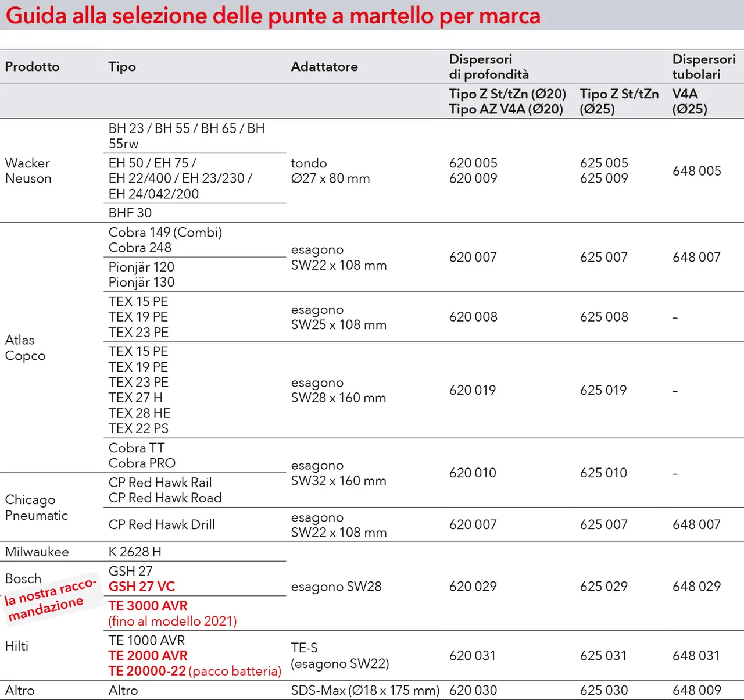Select the 'Dispersori tubolari' column header
The image size is (744, 700).
(703, 67)
